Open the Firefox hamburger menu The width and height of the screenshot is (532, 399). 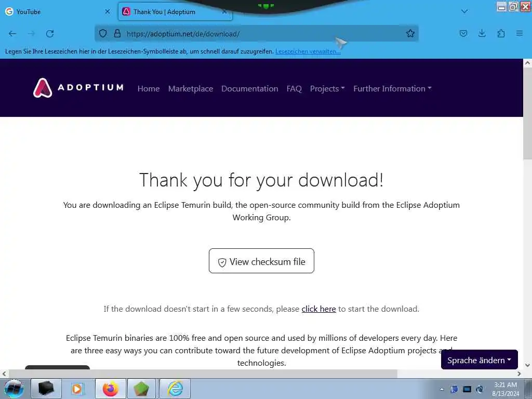pos(520,33)
